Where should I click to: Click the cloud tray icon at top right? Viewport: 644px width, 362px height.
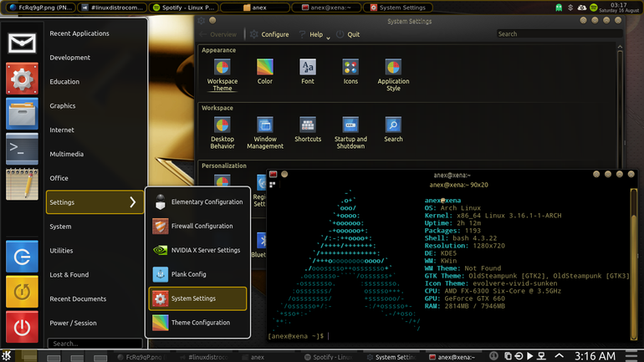(x=581, y=8)
